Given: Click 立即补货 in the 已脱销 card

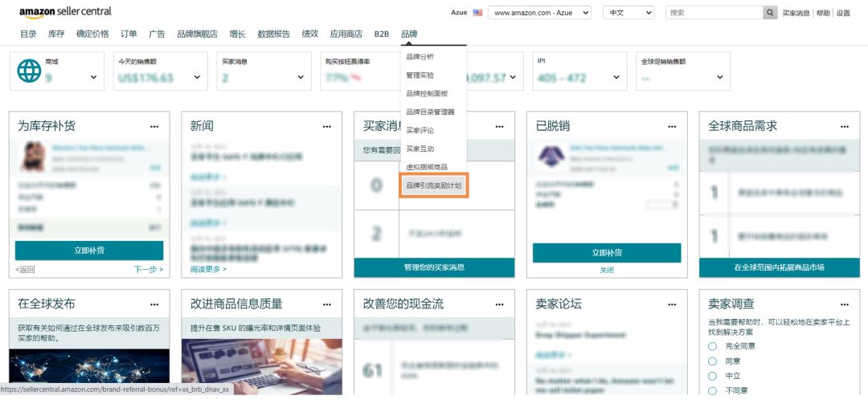Looking at the screenshot, I should pos(607,253).
